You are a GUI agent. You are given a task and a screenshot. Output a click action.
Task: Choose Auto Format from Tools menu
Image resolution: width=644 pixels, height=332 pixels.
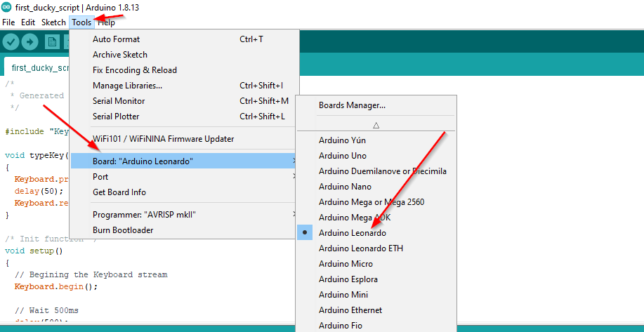[185, 39]
